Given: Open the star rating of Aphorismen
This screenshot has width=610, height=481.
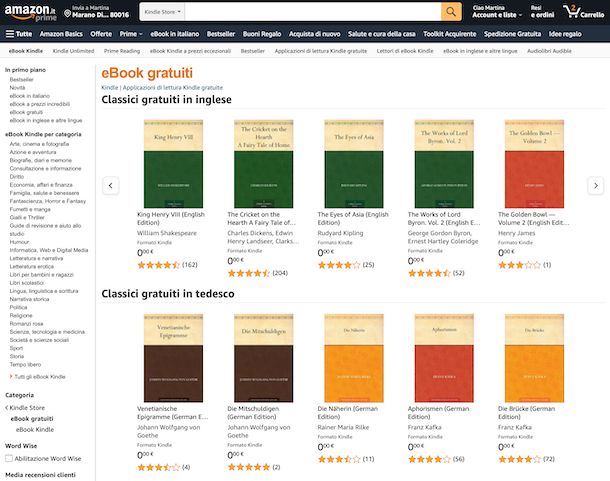Looking at the screenshot, I should (x=429, y=459).
